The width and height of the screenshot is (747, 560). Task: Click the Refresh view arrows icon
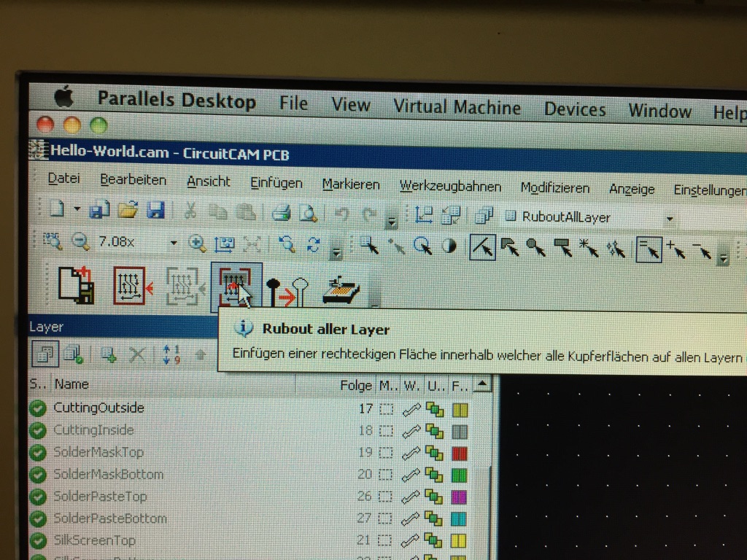313,246
